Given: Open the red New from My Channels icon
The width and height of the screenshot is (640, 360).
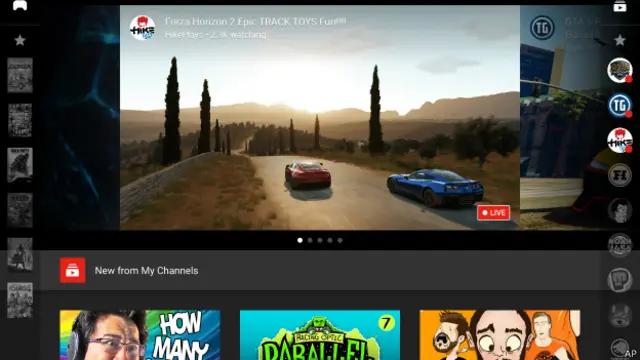Looking at the screenshot, I should (x=73, y=270).
